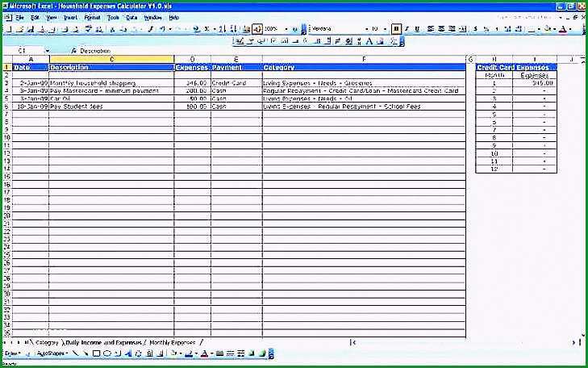The width and height of the screenshot is (588, 368).
Task: Open the File menu
Action: point(19,18)
